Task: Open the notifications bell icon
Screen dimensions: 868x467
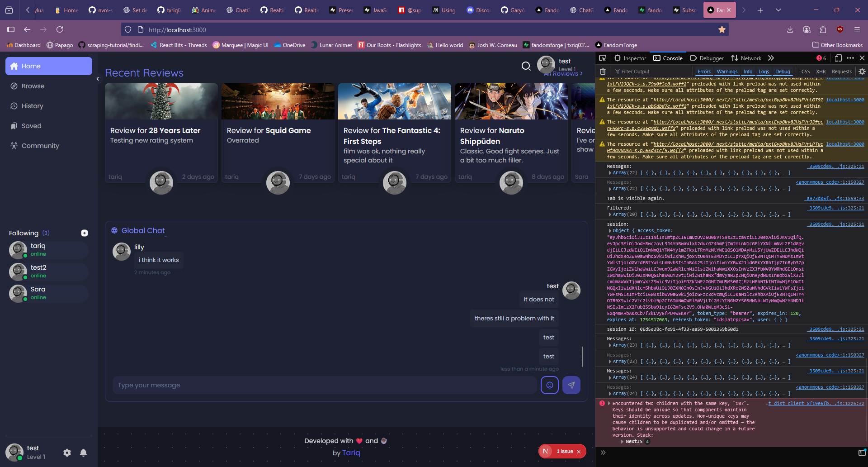Action: (83, 453)
